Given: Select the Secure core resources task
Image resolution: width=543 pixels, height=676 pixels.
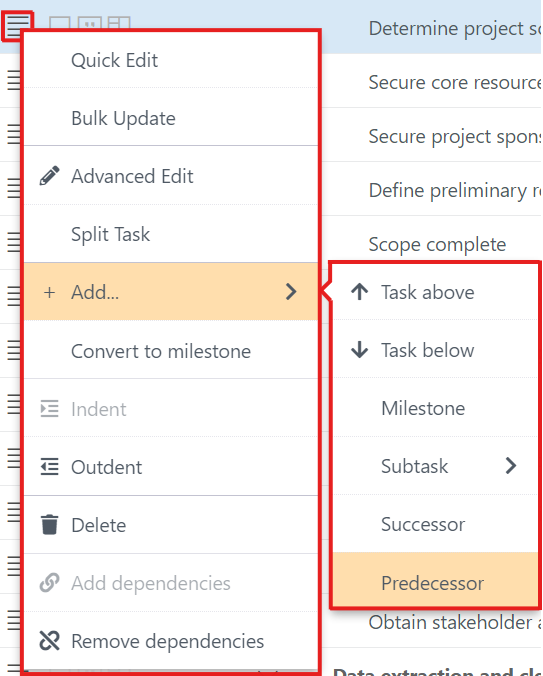Looking at the screenshot, I should [455, 82].
